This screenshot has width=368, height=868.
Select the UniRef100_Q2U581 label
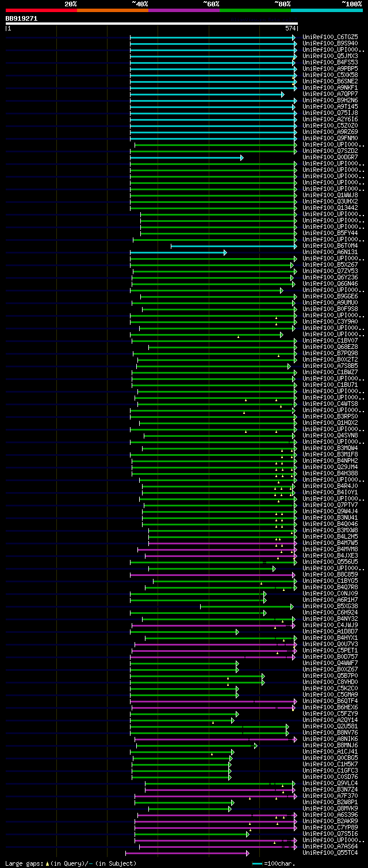pyautogui.click(x=330, y=726)
